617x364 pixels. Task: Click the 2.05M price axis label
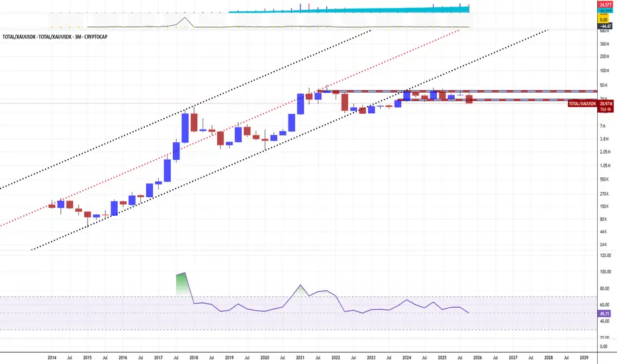[605, 152]
